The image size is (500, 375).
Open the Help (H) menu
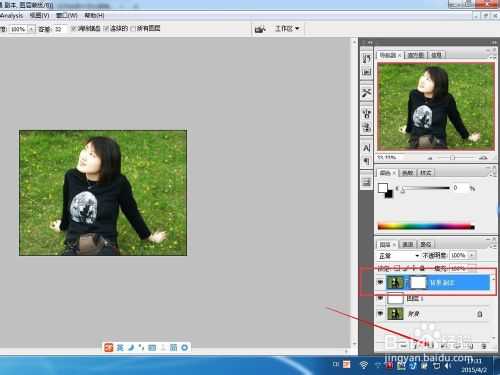tap(94, 15)
